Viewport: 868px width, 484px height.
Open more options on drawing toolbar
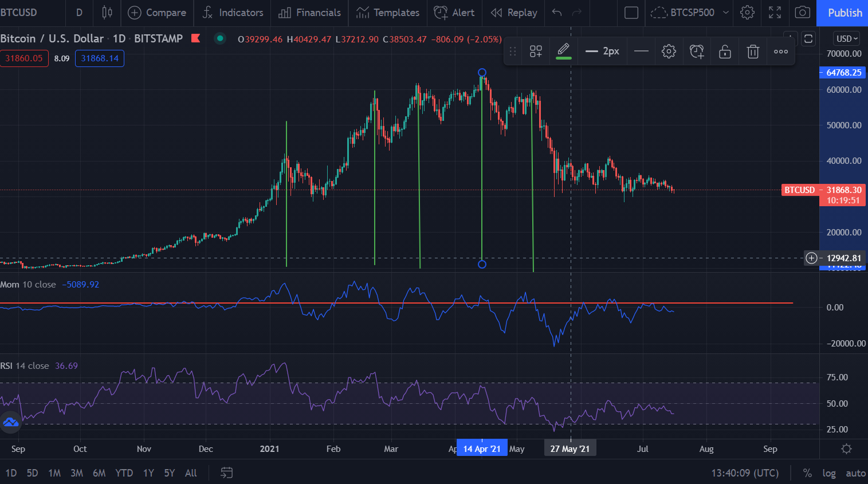pos(781,52)
